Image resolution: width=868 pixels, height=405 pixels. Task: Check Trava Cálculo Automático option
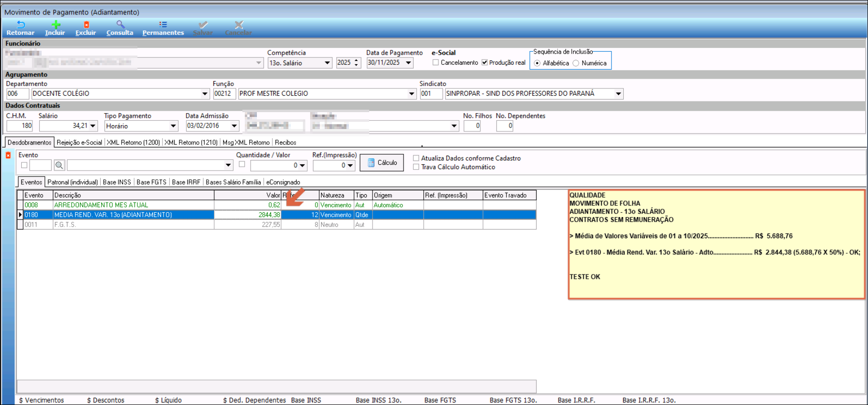[416, 167]
